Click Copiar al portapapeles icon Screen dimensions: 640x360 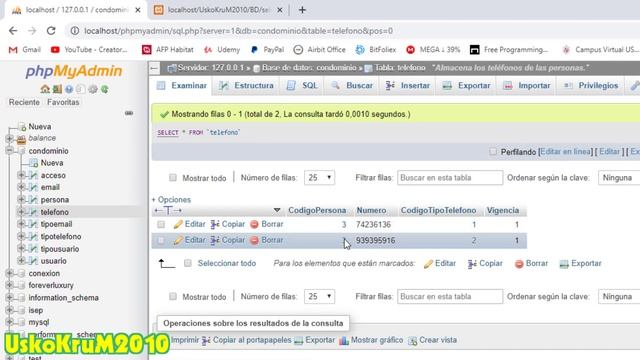coord(206,340)
